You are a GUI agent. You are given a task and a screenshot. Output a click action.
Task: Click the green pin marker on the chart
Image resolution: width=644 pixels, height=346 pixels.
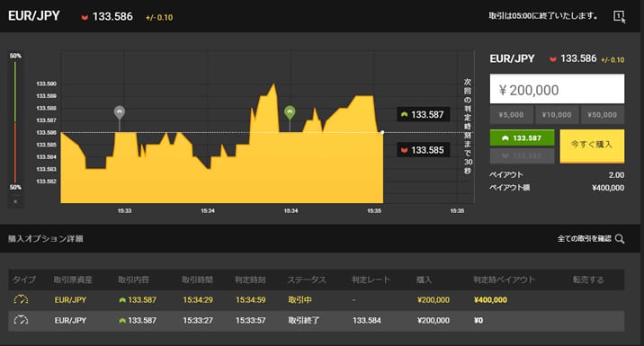click(x=290, y=112)
